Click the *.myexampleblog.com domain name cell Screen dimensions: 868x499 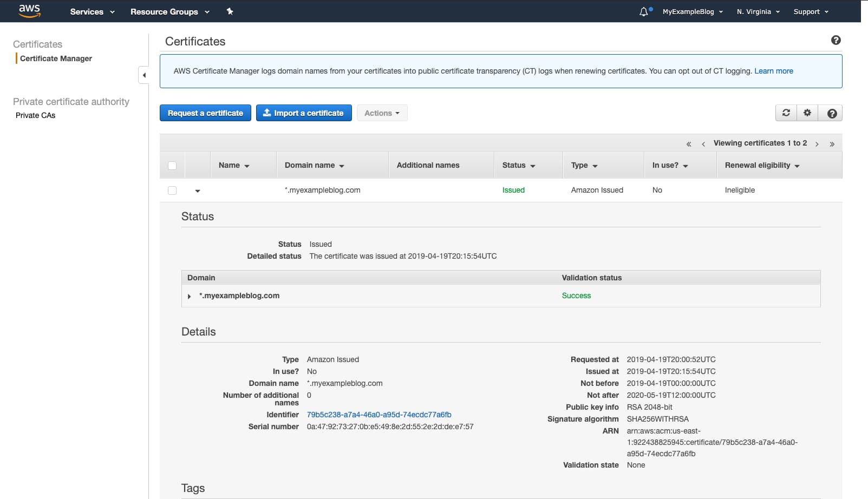[323, 190]
